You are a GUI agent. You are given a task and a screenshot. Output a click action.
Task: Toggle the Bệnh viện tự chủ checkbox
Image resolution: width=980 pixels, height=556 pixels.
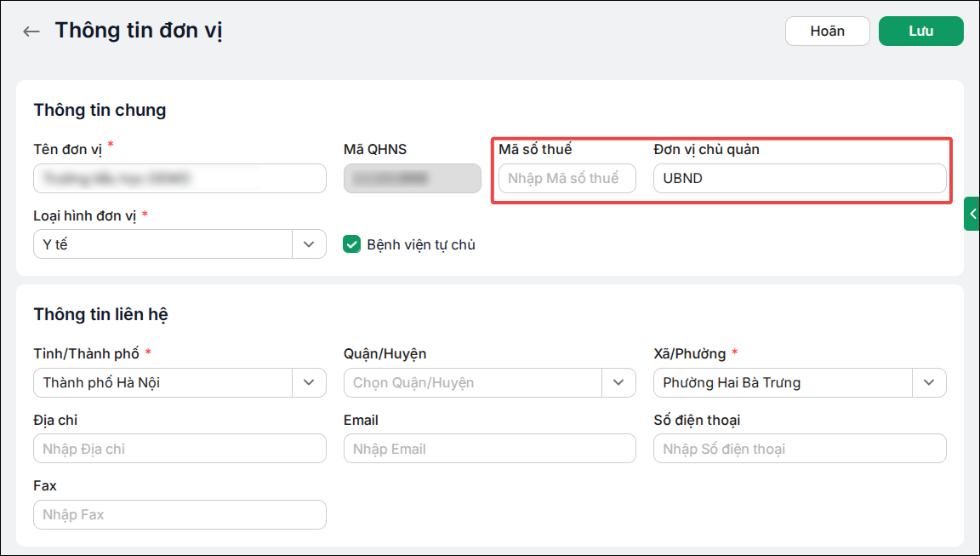coord(352,244)
